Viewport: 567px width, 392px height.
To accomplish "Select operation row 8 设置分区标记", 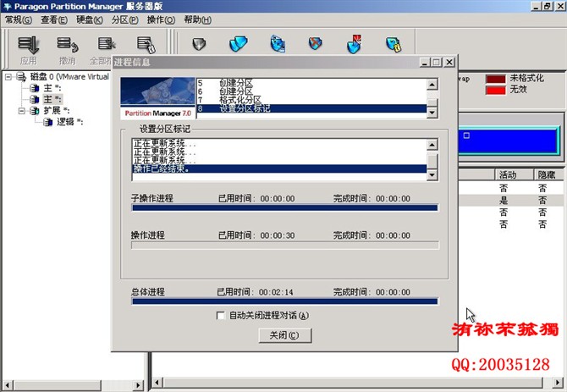I will click(312, 108).
